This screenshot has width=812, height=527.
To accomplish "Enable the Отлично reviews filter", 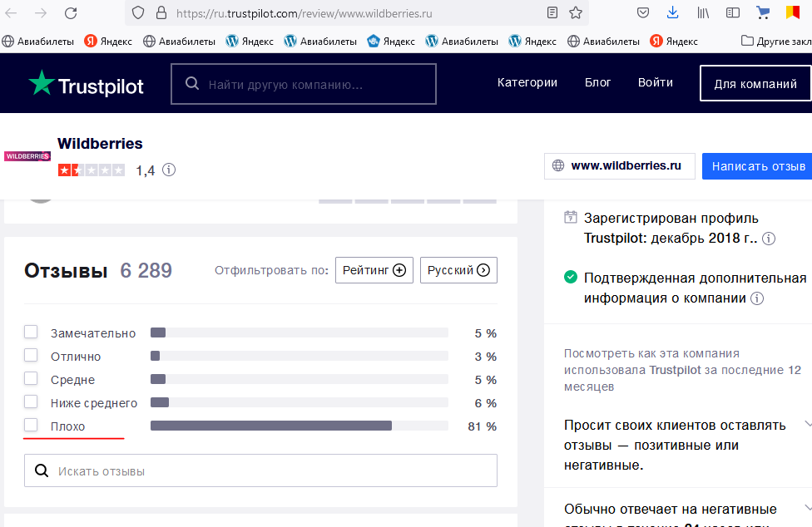I will coord(31,354).
